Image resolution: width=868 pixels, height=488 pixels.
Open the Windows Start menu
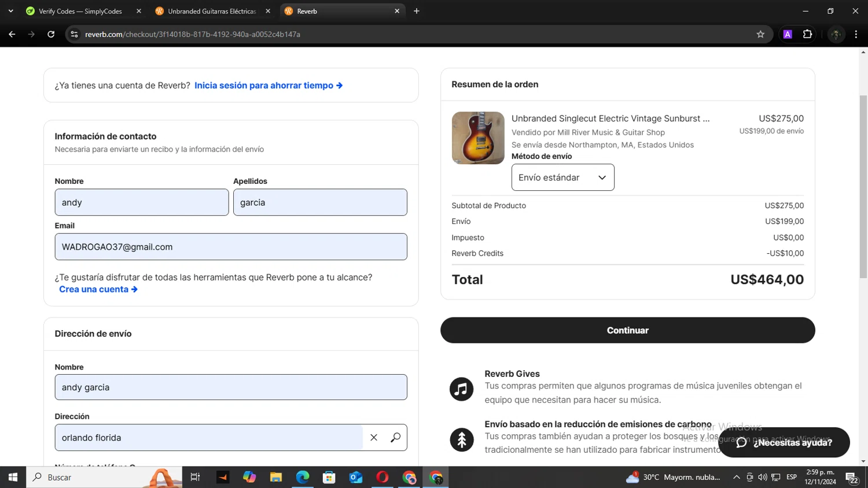click(x=13, y=477)
